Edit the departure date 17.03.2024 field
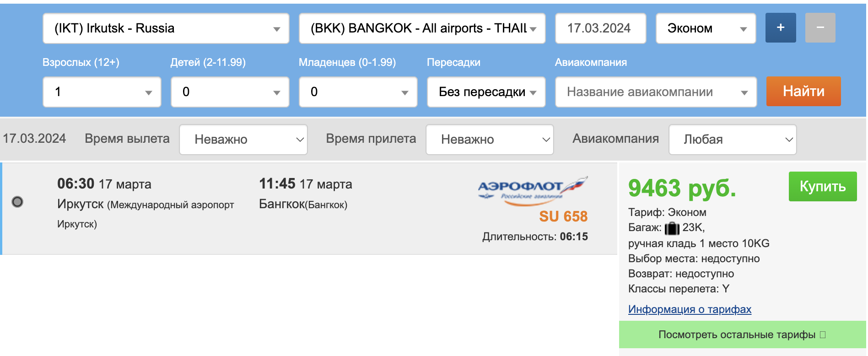 pyautogui.click(x=600, y=28)
